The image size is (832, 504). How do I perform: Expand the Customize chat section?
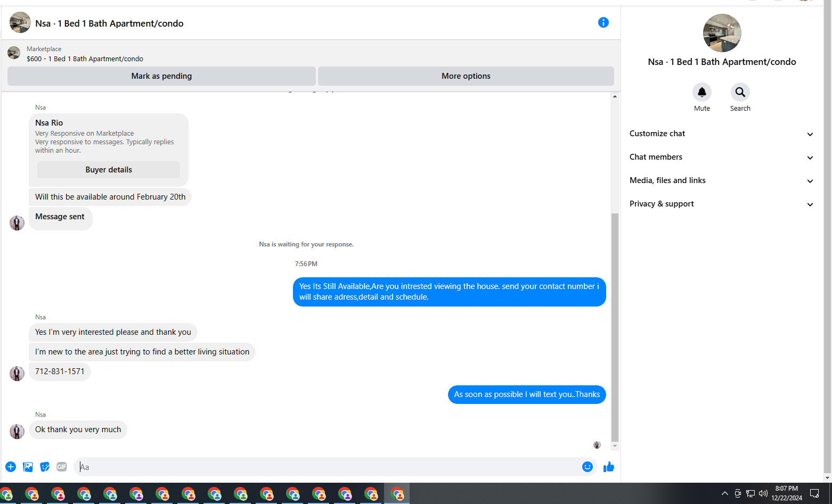pos(721,134)
